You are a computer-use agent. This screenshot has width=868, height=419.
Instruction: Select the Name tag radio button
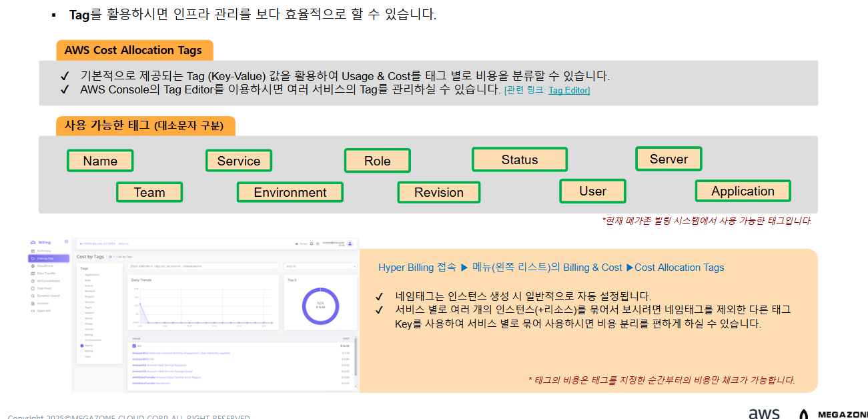point(82,345)
